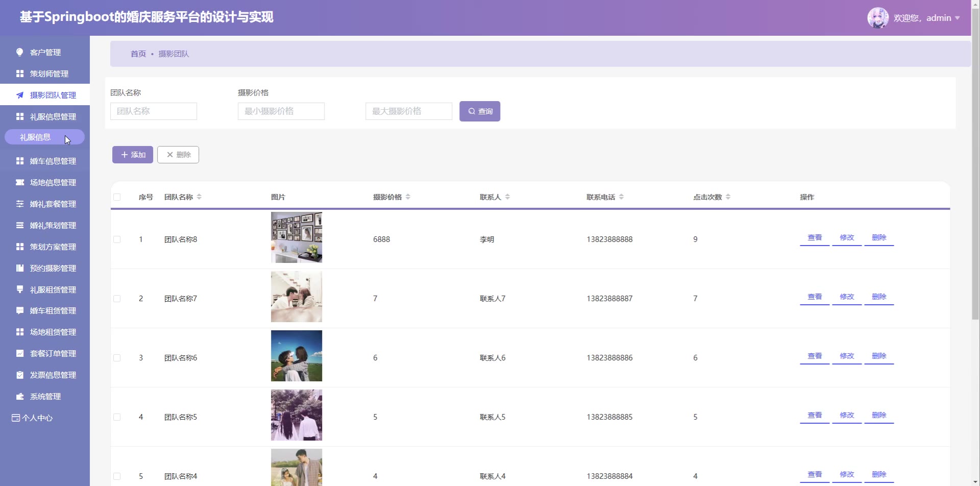Click the 摄影团队管理 paper plane icon

point(20,95)
